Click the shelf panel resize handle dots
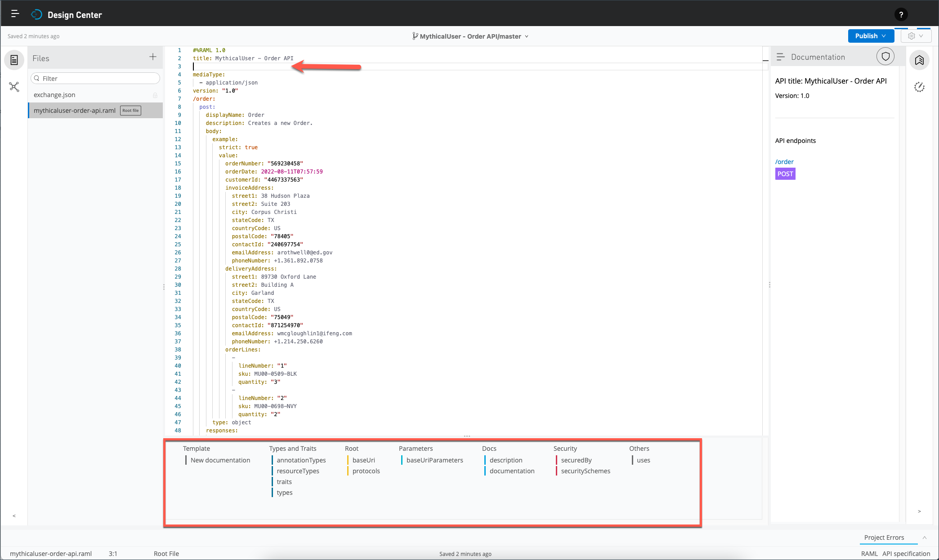Image resolution: width=939 pixels, height=560 pixels. [467, 436]
